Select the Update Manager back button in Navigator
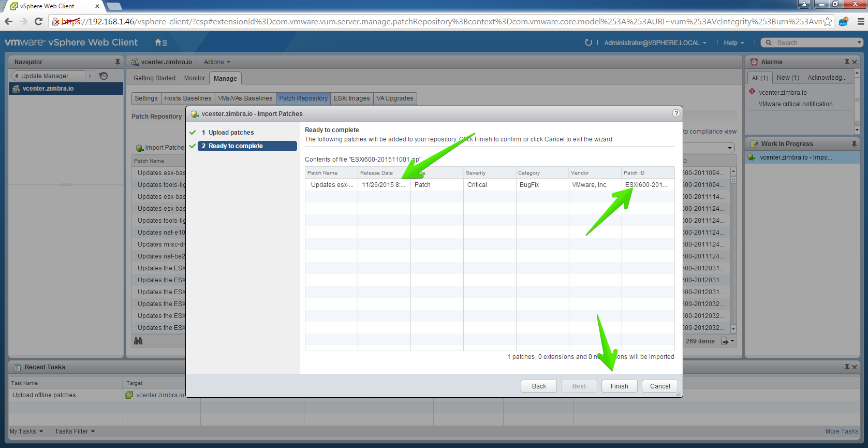The height and width of the screenshot is (448, 868). tap(48, 76)
